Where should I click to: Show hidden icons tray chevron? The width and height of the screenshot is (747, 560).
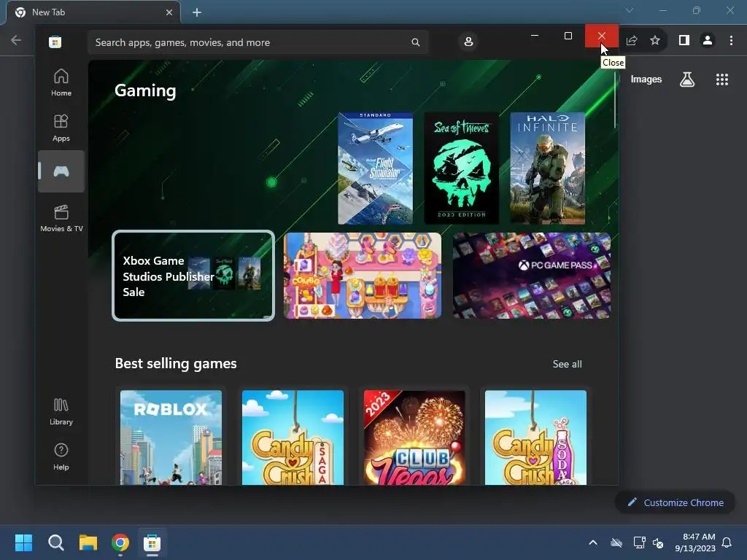point(593,542)
